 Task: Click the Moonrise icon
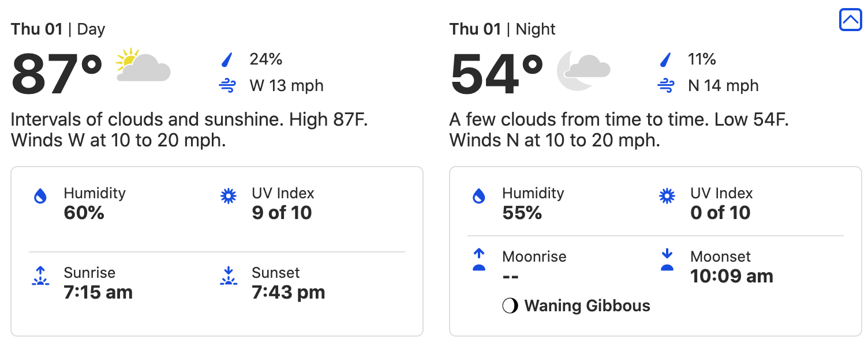click(478, 261)
